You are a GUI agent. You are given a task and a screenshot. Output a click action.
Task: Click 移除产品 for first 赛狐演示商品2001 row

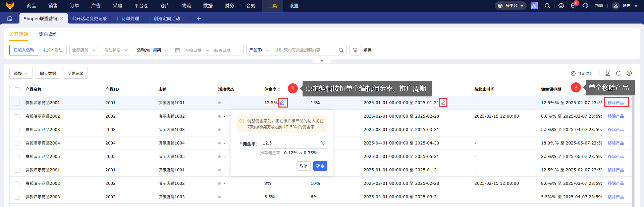(616, 103)
